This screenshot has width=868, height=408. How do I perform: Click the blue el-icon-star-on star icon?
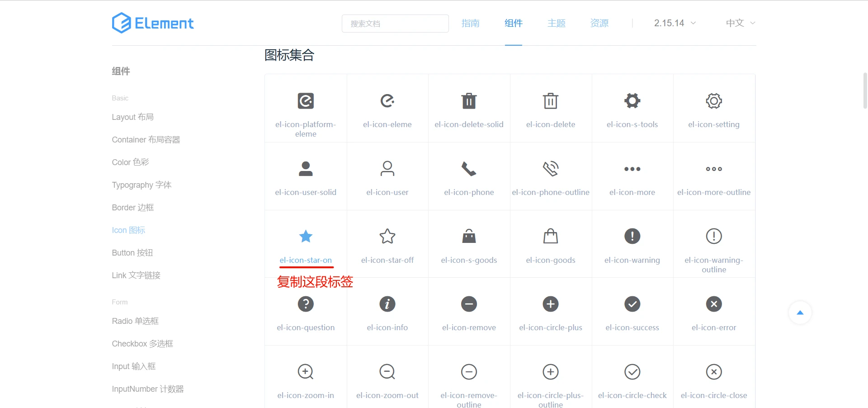[x=306, y=236]
